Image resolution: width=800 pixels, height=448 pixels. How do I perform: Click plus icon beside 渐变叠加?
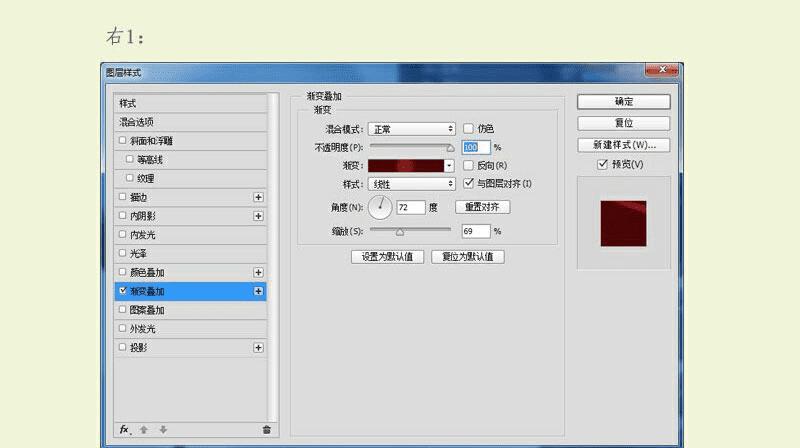tap(258, 291)
